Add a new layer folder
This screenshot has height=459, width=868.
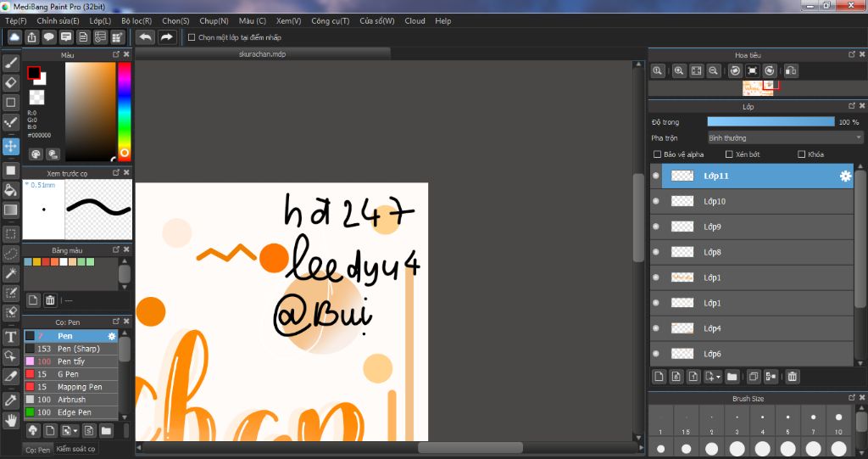732,377
